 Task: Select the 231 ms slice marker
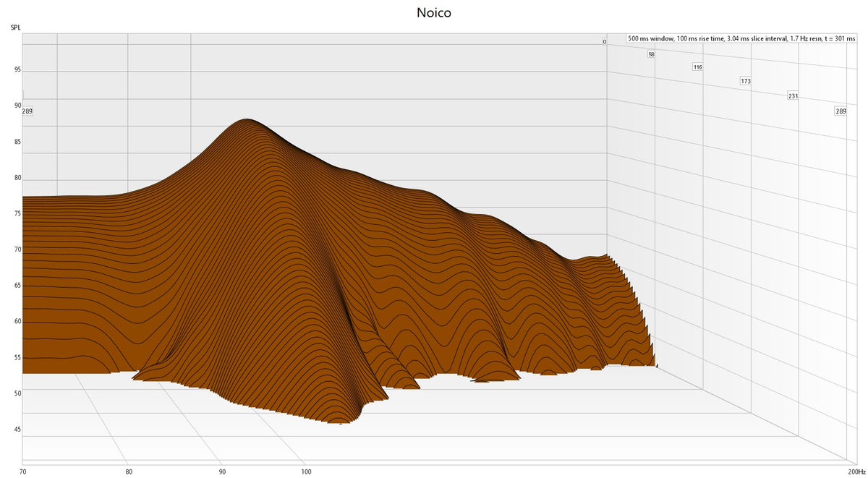click(x=793, y=95)
